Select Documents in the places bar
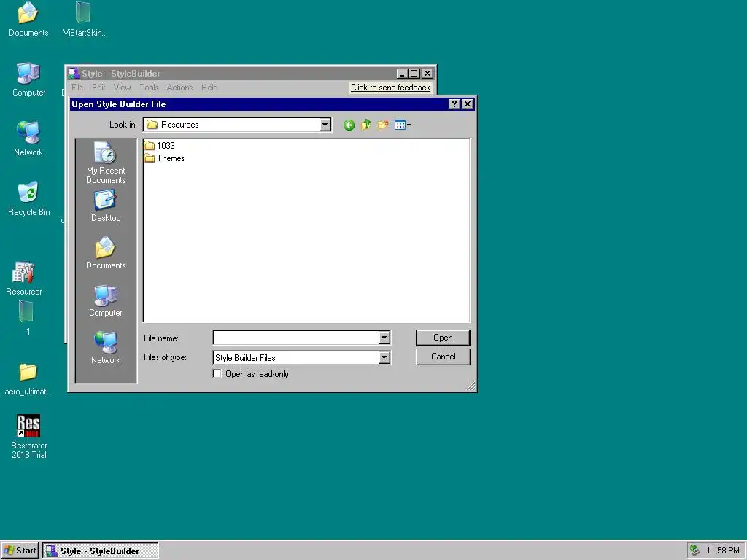This screenshot has width=747, height=560. click(106, 253)
